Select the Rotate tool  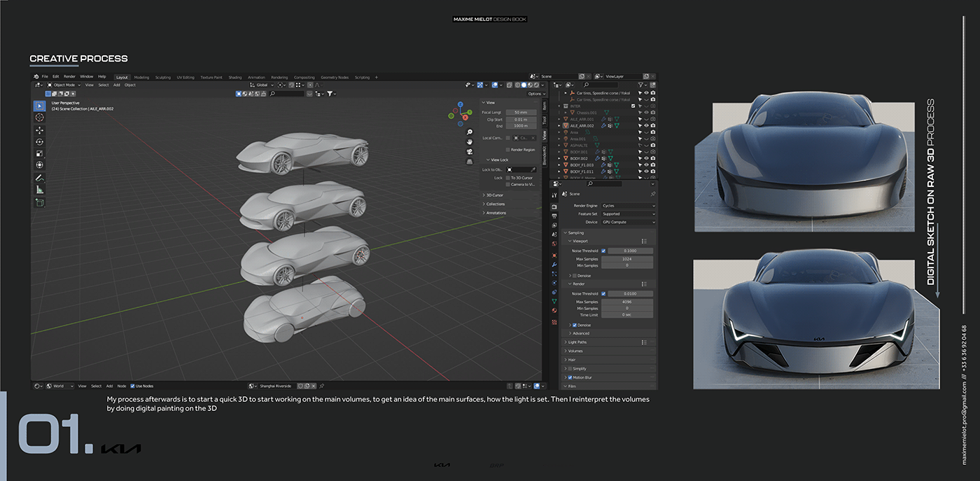point(39,141)
